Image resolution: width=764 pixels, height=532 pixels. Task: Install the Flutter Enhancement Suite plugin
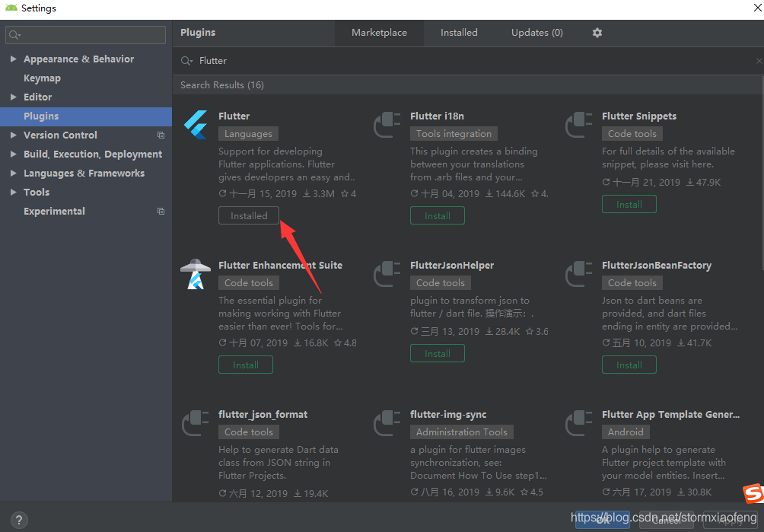[246, 365]
